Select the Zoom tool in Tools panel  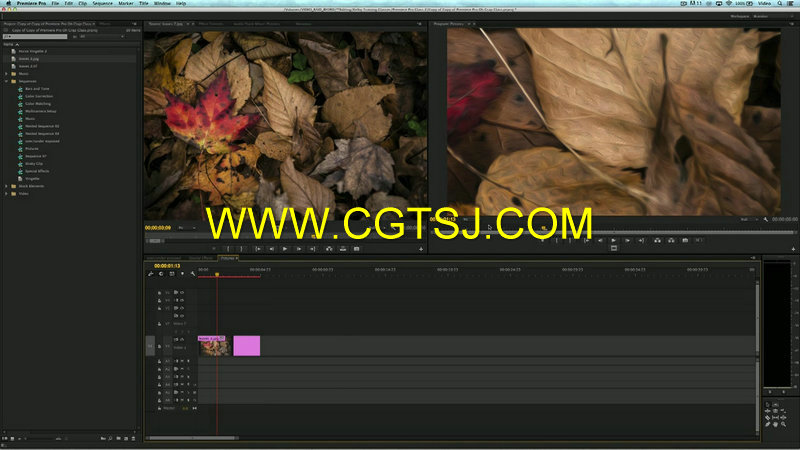click(783, 424)
